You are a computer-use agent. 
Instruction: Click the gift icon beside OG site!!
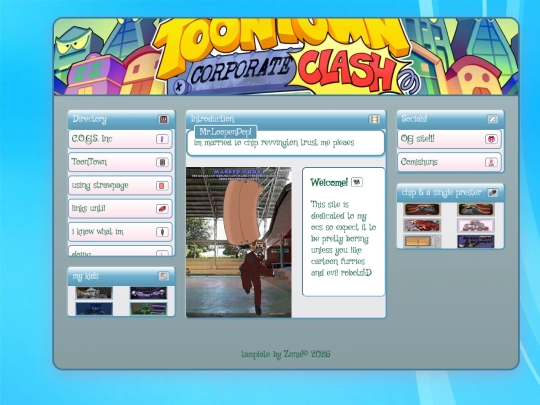coord(491,139)
